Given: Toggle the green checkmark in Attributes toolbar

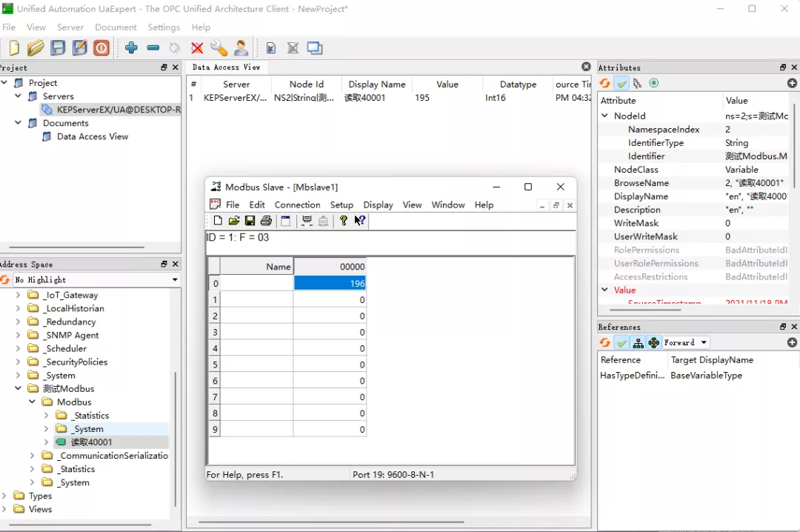Looking at the screenshot, I should pyautogui.click(x=621, y=83).
